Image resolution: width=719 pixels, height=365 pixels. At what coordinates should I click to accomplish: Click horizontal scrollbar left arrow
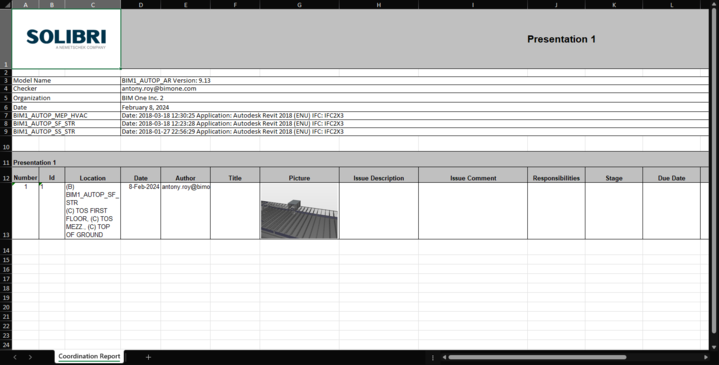pyautogui.click(x=444, y=357)
